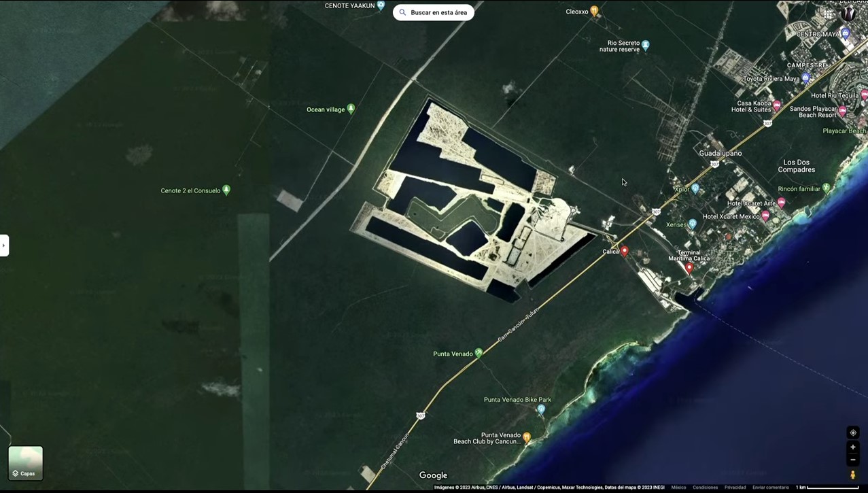868x493 pixels.
Task: Click the Hotel Xcaret Mexico pin
Action: tap(765, 216)
